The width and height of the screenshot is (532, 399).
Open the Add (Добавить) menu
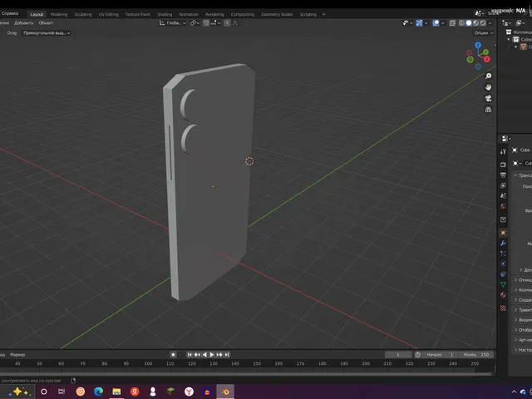pos(23,23)
